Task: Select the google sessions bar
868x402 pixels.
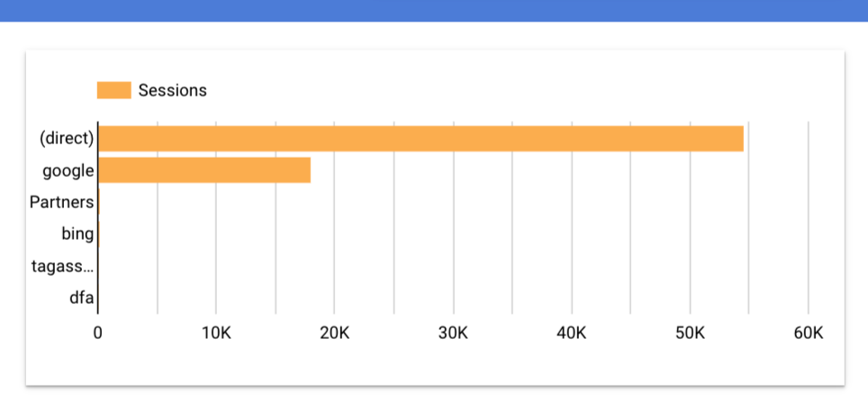Action: pos(204,170)
